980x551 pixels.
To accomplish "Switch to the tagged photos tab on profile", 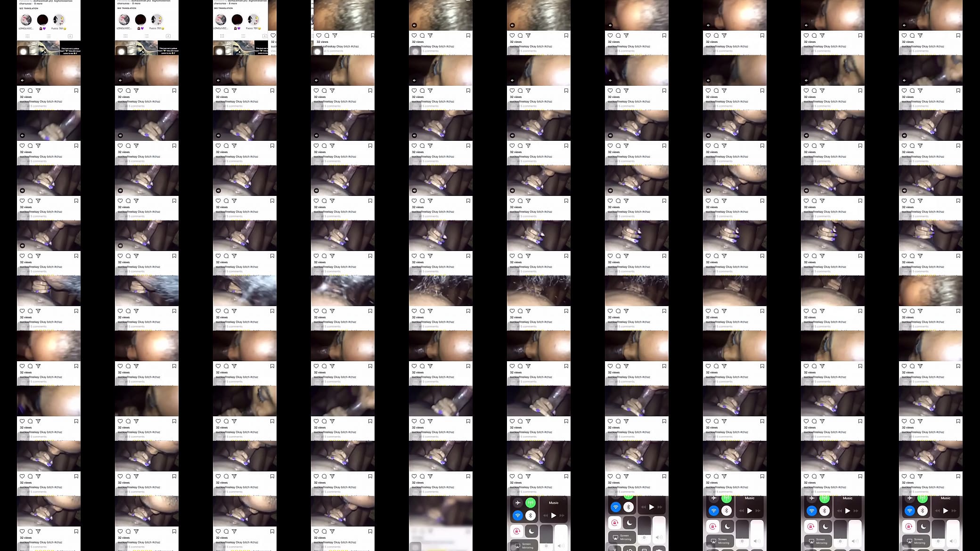I will pyautogui.click(x=70, y=36).
